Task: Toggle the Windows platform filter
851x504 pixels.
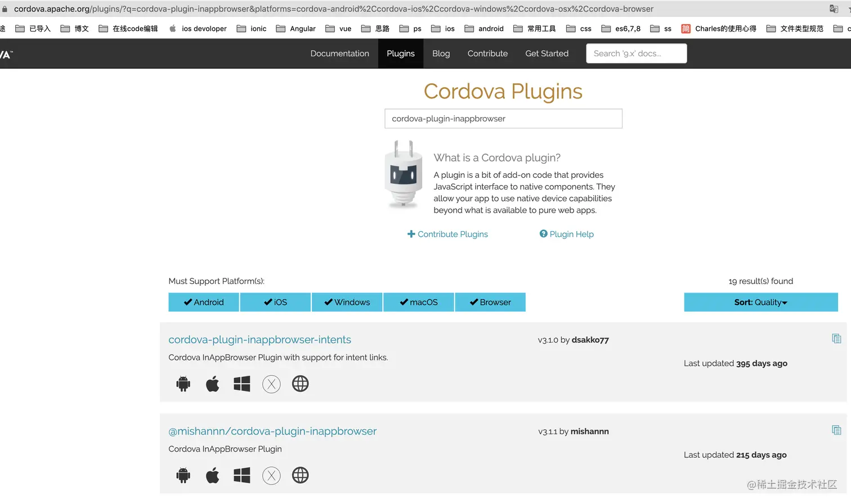Action: pos(347,302)
